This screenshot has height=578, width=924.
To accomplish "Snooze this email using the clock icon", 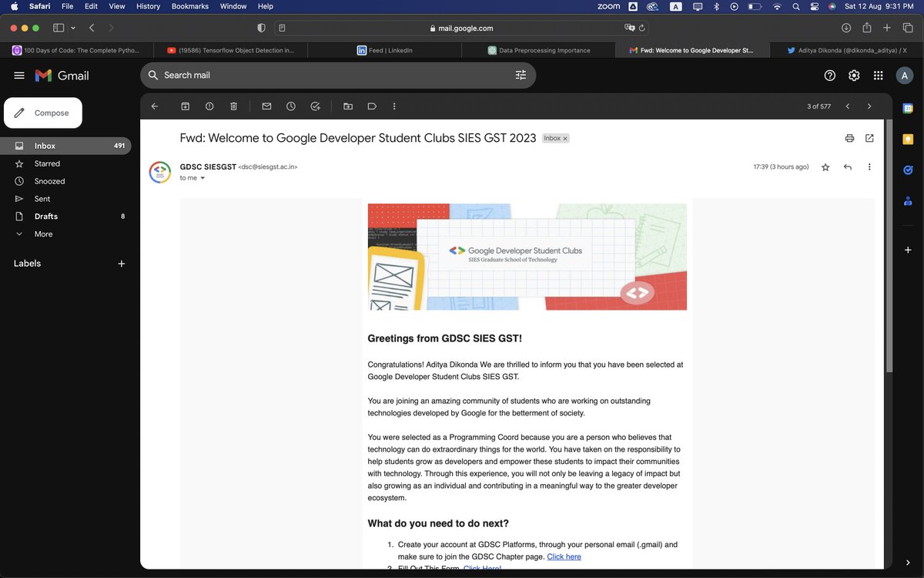I will tap(291, 106).
